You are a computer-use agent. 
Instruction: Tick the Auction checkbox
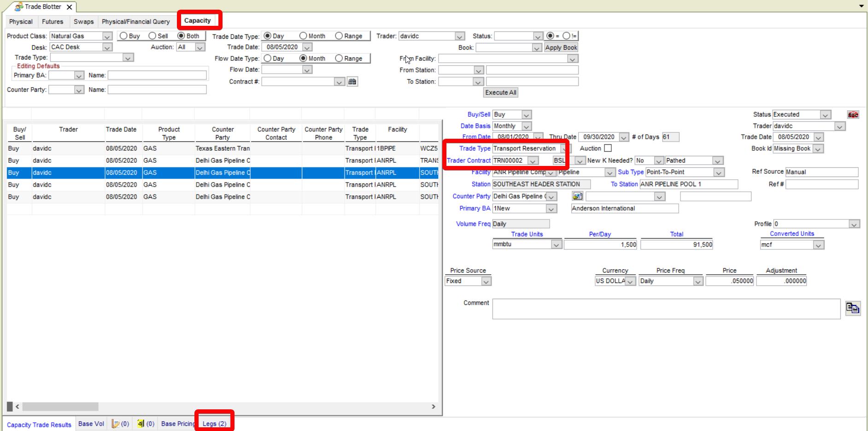click(x=608, y=148)
